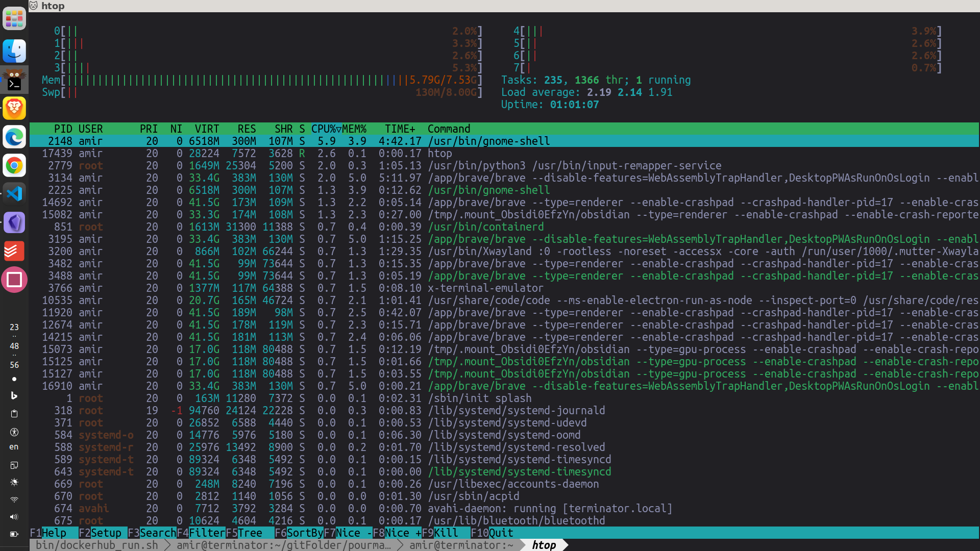
Task: Open the battery status tray icon
Action: tap(14, 534)
